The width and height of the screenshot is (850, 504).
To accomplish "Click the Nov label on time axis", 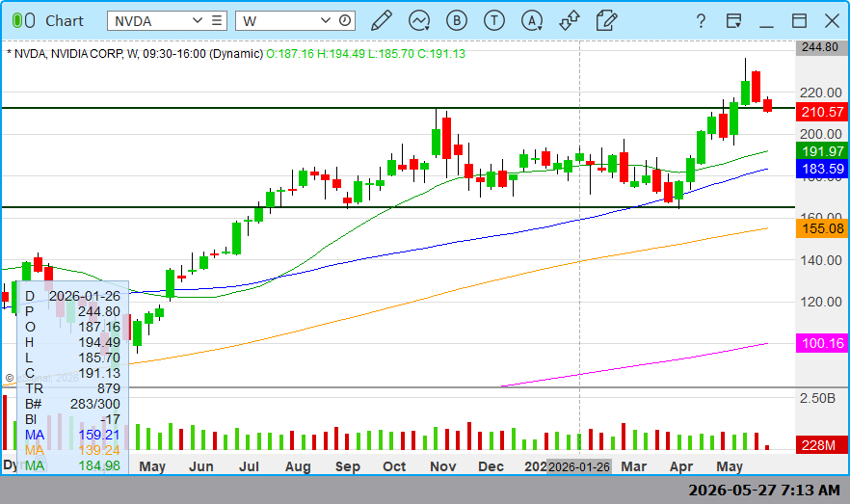I will 443,466.
